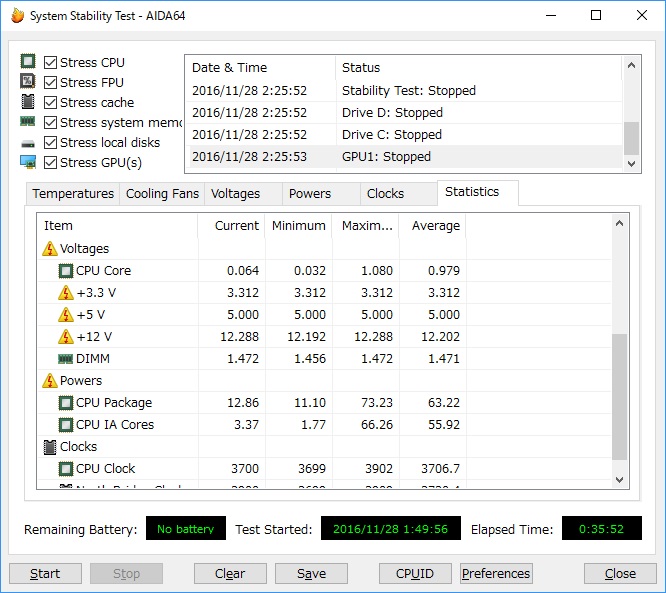Image resolution: width=666 pixels, height=593 pixels.
Task: Switch to the Temperatures tab
Action: 73,194
